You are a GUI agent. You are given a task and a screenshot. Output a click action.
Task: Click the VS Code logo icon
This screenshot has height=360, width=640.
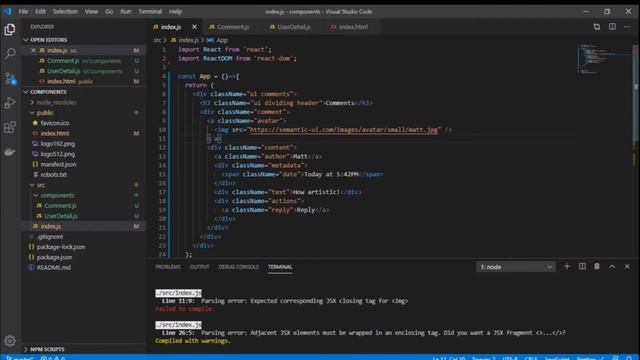point(7,11)
